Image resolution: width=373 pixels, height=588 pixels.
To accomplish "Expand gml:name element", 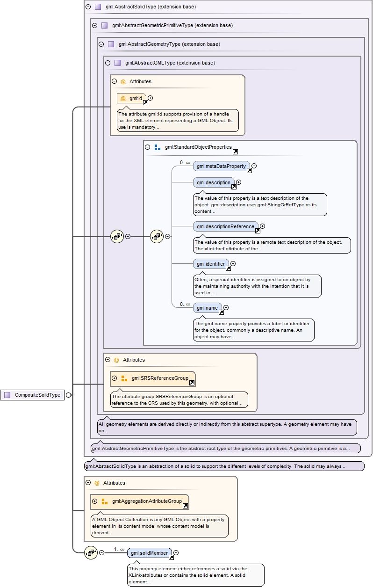I will pos(226,308).
